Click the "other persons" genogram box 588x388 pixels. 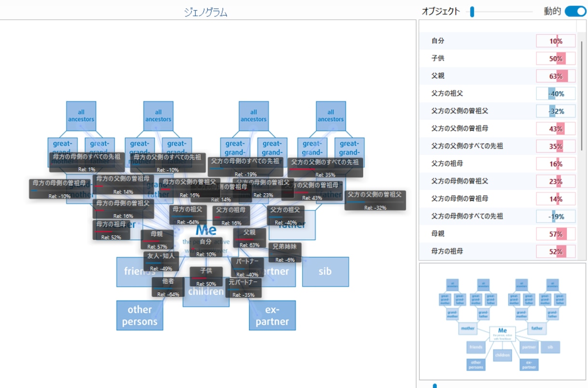click(140, 315)
